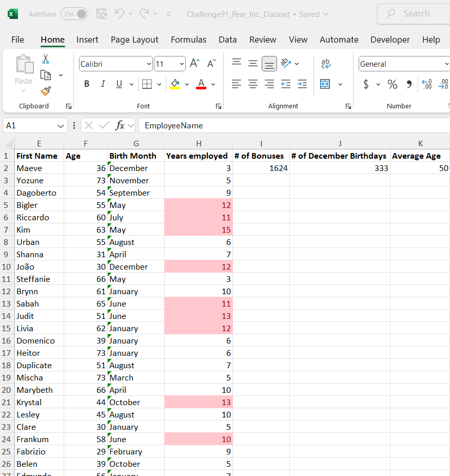This screenshot has height=476, width=450.
Task: Click the Copy icon
Action: tap(46, 75)
